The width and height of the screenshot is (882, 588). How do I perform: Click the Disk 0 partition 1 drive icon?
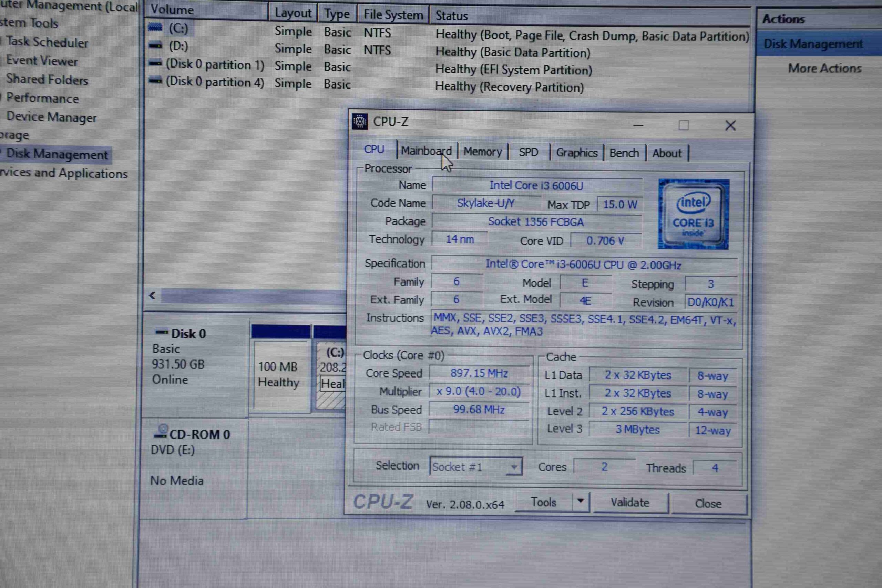click(x=155, y=63)
